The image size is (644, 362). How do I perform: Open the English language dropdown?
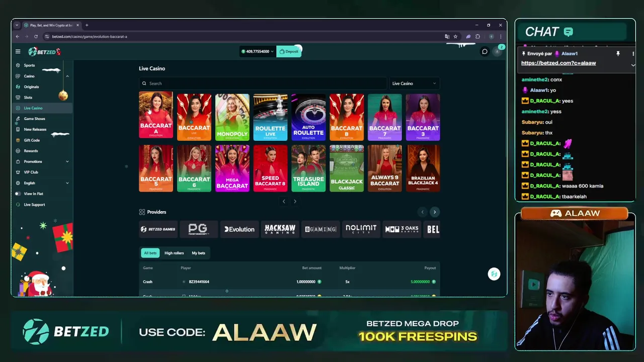67,183
